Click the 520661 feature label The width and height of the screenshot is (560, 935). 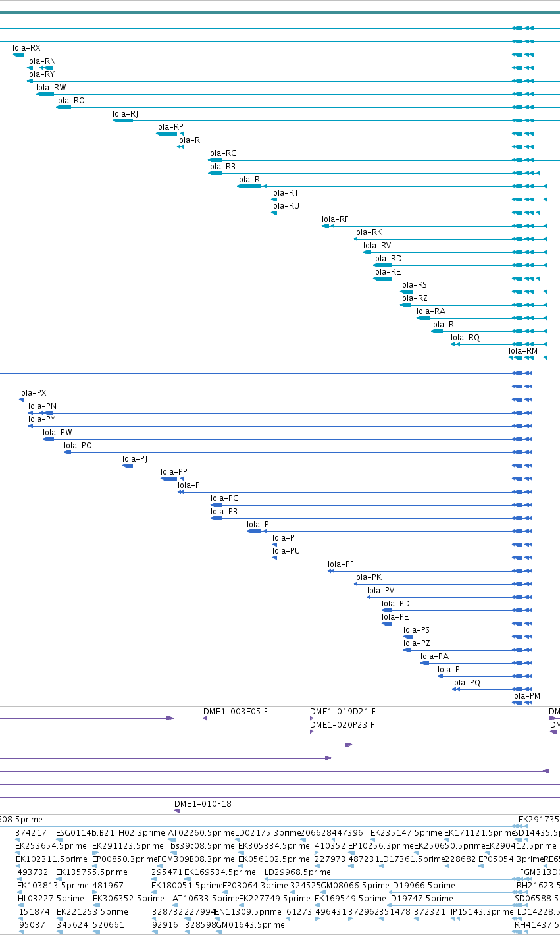pyautogui.click(x=109, y=925)
